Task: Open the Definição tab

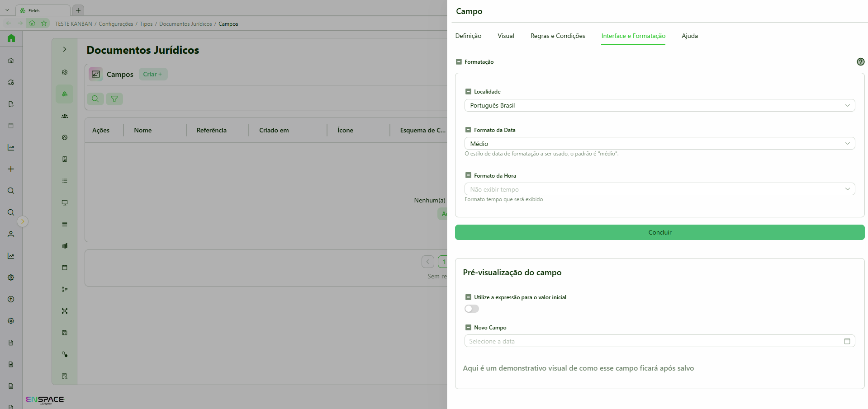Action: pos(468,36)
